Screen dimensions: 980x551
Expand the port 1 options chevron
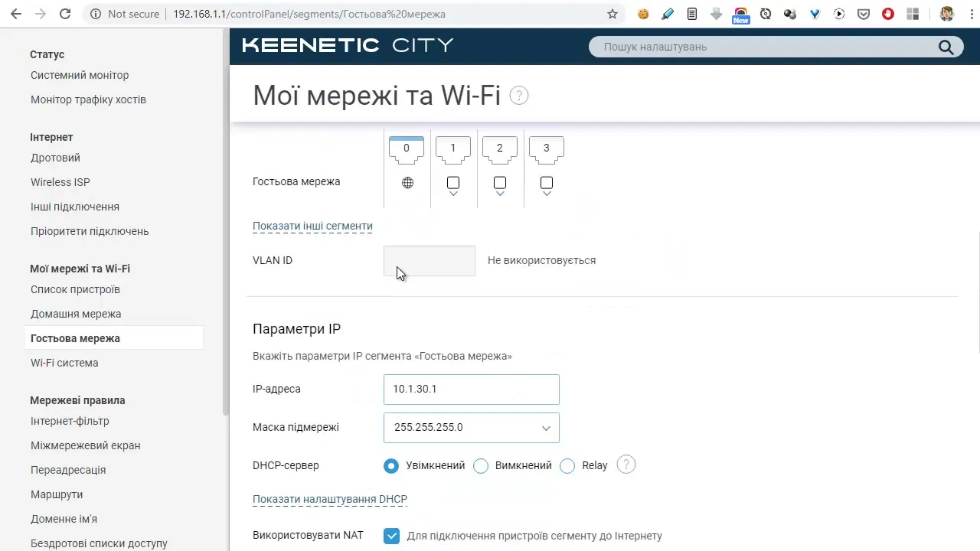click(x=453, y=194)
